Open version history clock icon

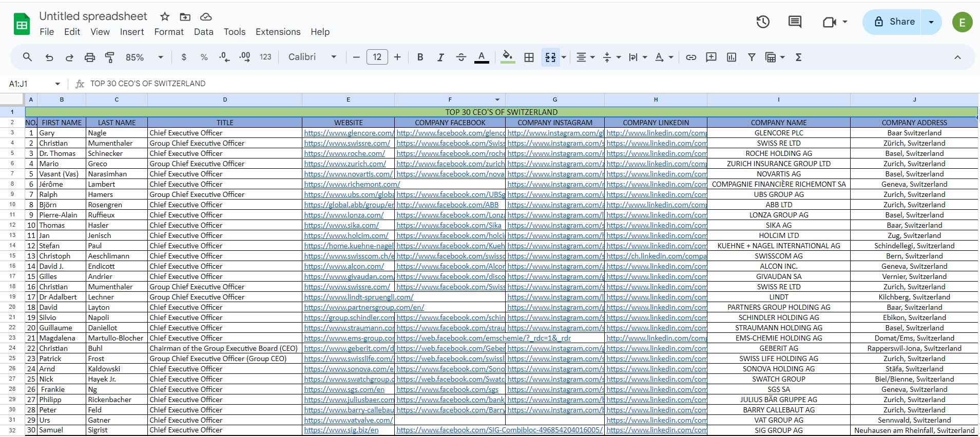pos(763,22)
